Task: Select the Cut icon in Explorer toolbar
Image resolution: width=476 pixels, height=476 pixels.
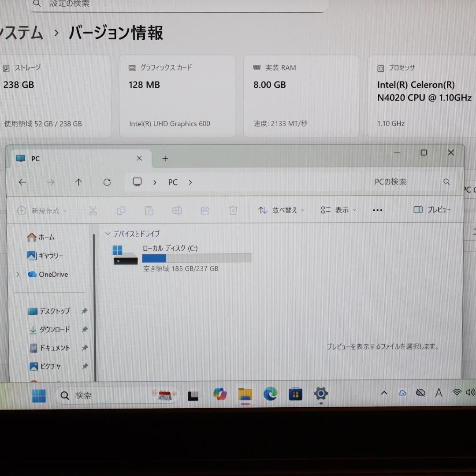Action: (93, 210)
